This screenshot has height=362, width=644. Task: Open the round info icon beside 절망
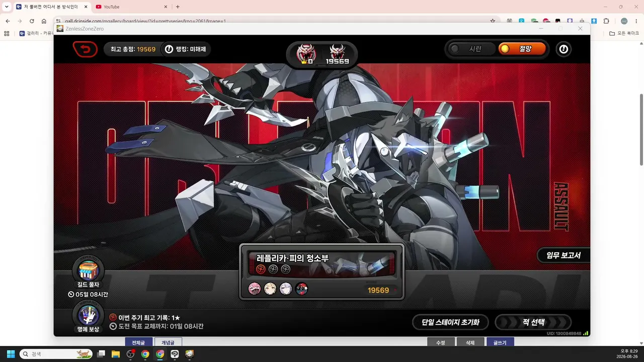(x=563, y=49)
